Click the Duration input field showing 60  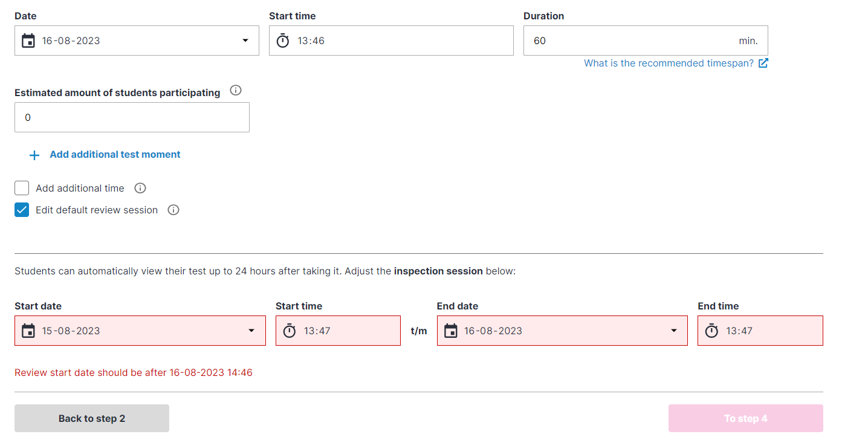[x=629, y=40]
